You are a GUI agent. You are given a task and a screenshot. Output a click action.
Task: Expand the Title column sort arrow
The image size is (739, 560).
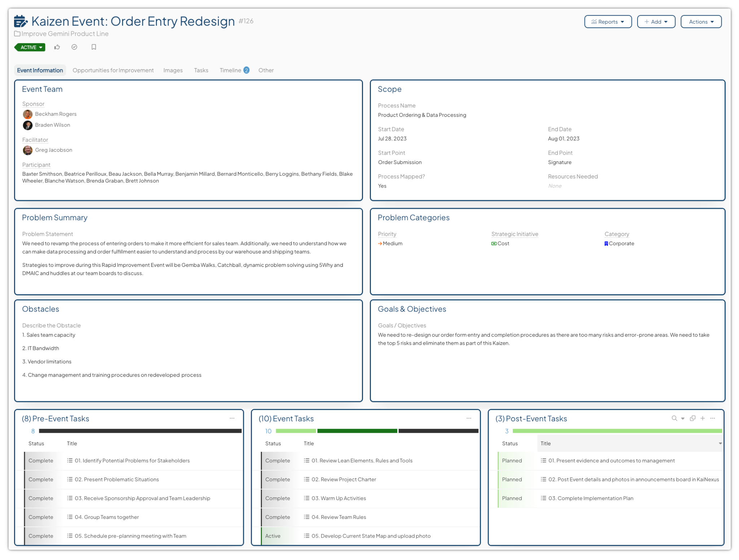pyautogui.click(x=720, y=444)
